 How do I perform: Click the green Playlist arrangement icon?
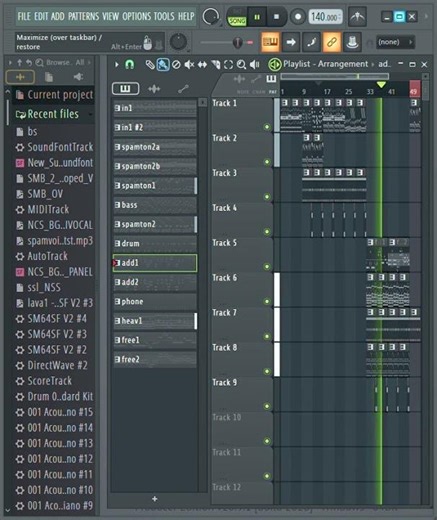click(274, 64)
